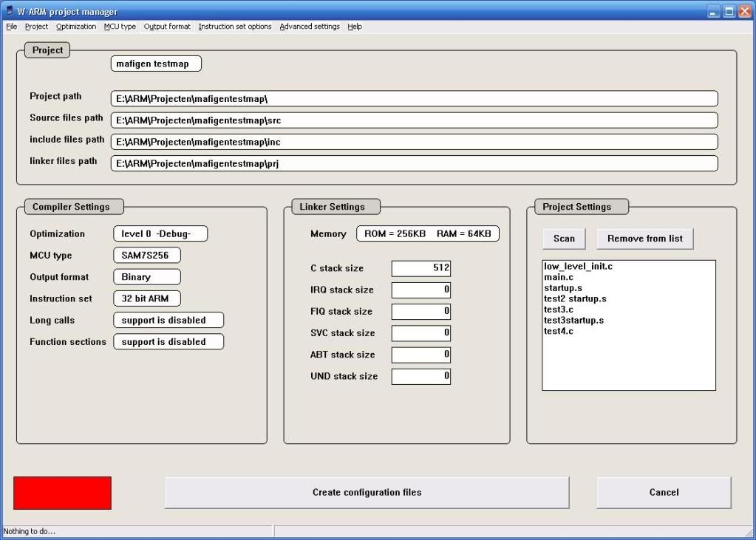This screenshot has width=756, height=540.
Task: Click the Scan button
Action: 564,239
